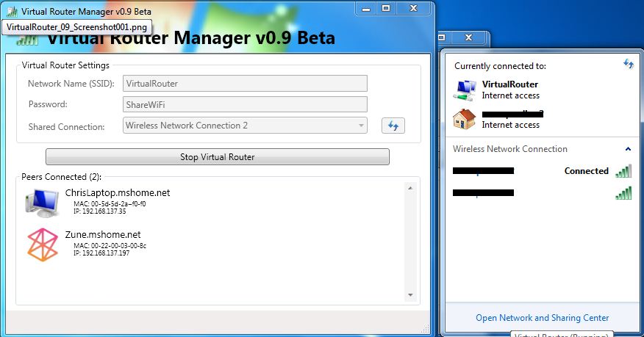Click refresh icon in network flyout
644x337 pixels.
629,64
